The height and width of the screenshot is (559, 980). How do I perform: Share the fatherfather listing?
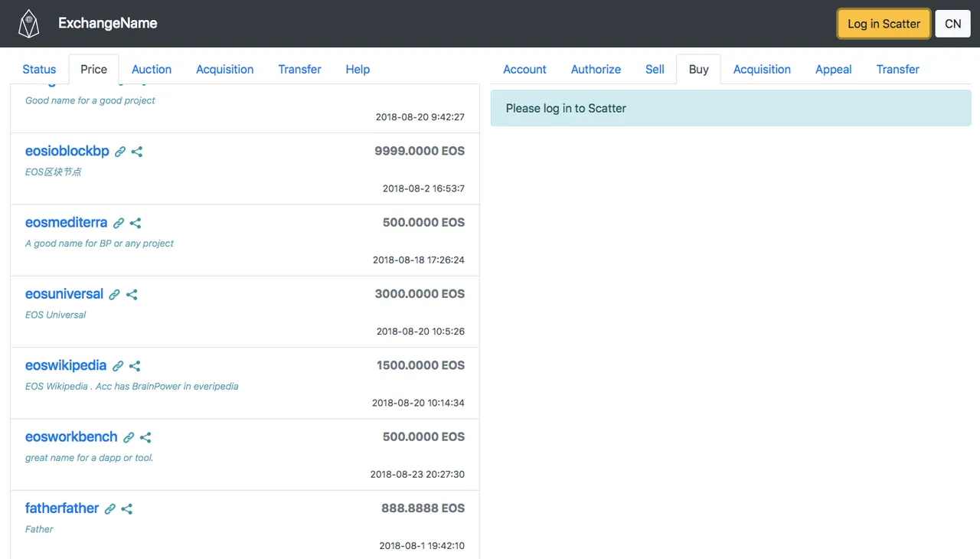(127, 508)
